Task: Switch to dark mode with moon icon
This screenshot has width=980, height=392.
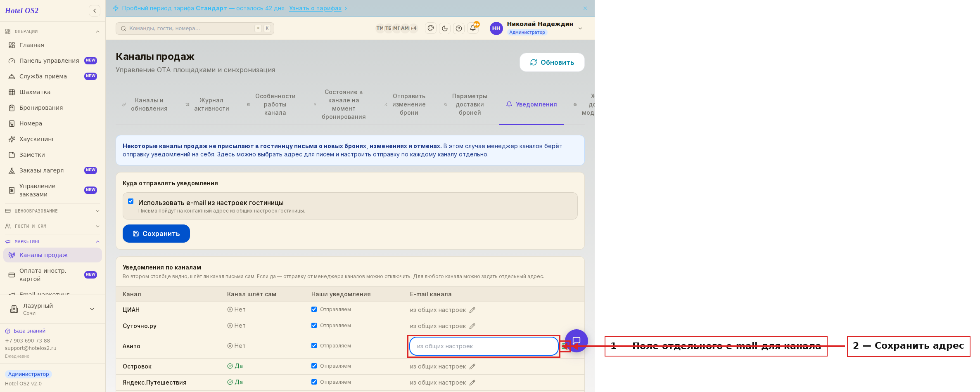Action: coord(445,28)
